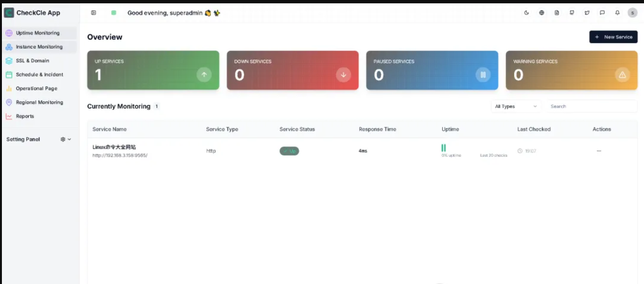Open the All Types filter dropdown
Viewport: 644px width, 284px height.
coord(516,107)
